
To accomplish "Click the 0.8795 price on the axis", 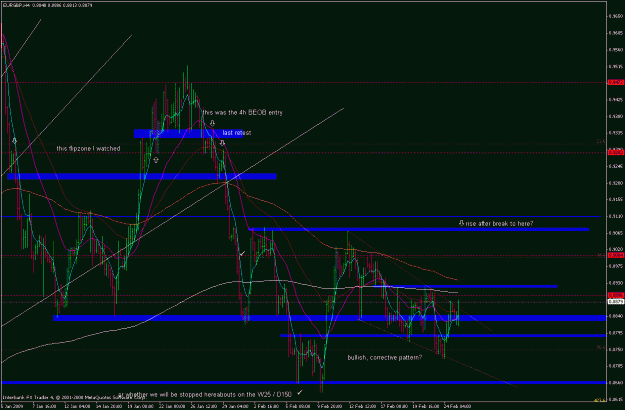I will (x=616, y=333).
